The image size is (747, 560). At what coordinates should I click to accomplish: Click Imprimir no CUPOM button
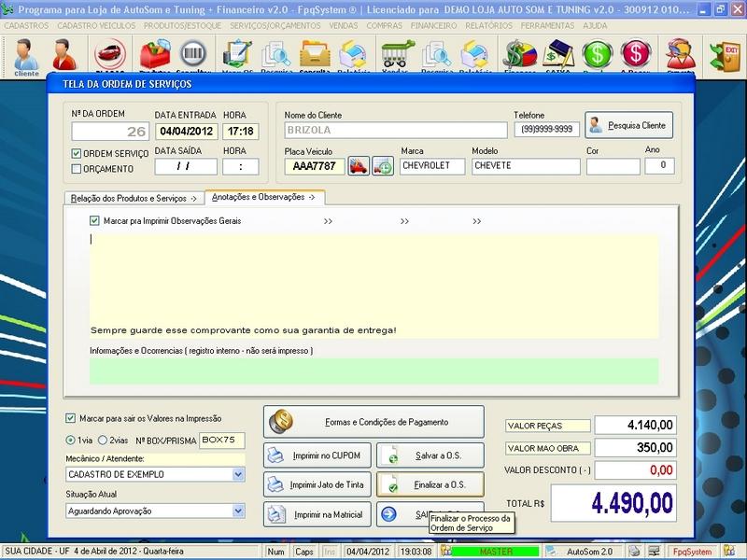tap(317, 455)
